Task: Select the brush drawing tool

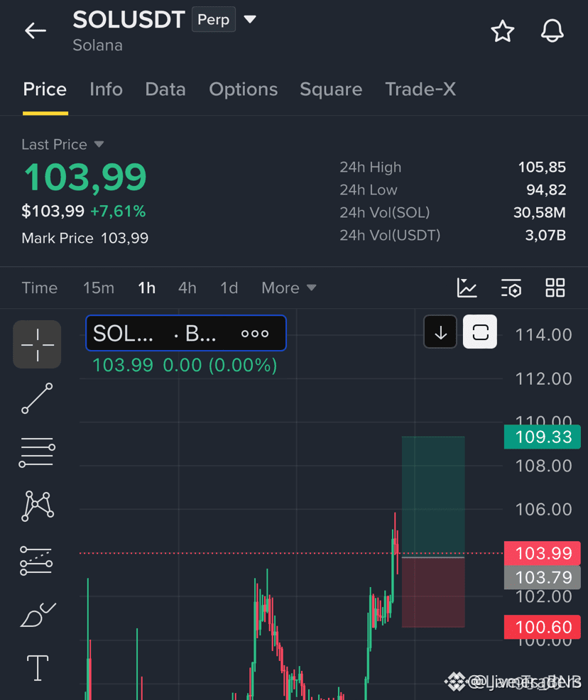Action: (x=38, y=615)
